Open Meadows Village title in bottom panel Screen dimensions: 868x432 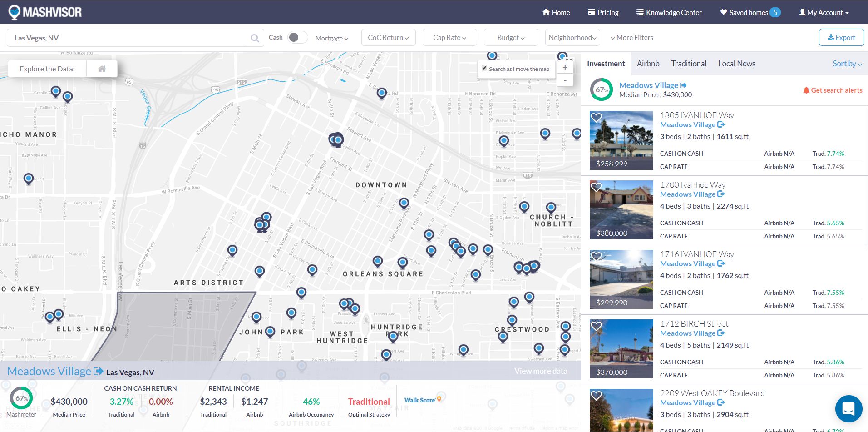click(x=49, y=371)
